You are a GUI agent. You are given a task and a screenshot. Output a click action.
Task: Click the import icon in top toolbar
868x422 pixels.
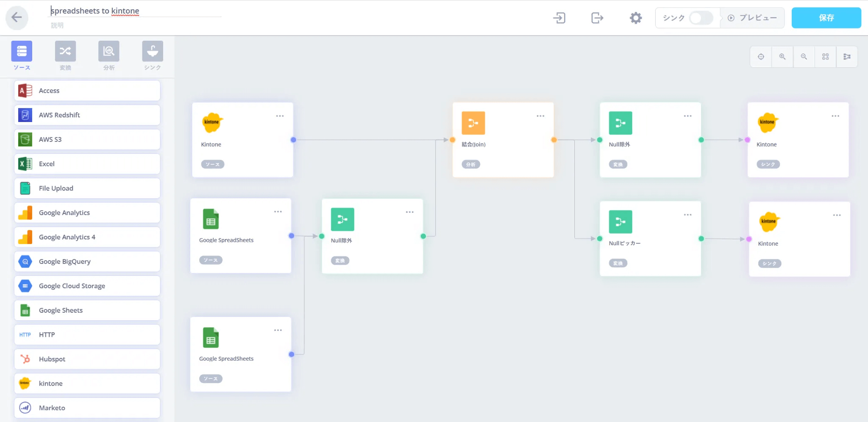[x=559, y=18]
